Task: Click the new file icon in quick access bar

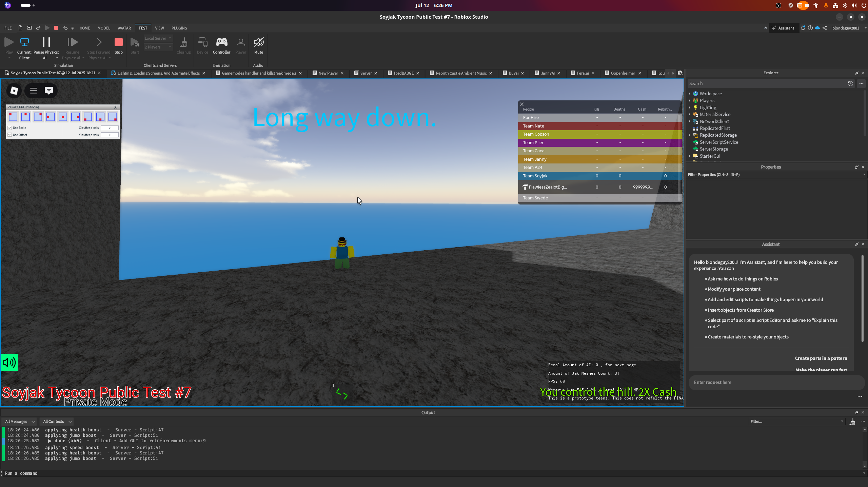Action: coord(20,28)
